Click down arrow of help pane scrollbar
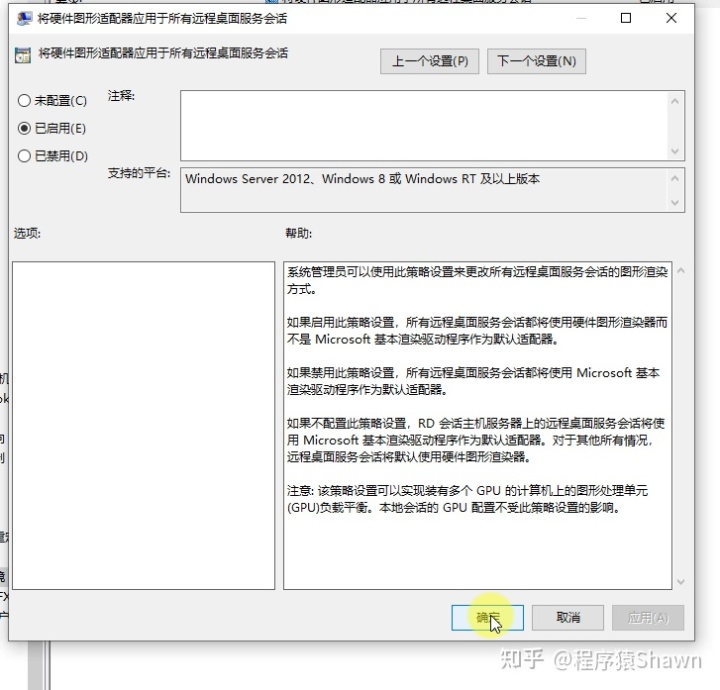 [681, 582]
